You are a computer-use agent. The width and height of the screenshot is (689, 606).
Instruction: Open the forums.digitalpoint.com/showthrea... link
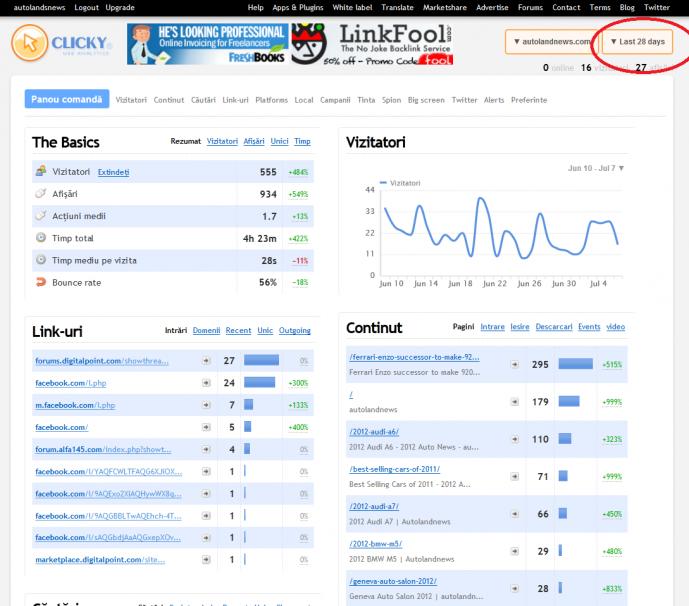tap(102, 361)
